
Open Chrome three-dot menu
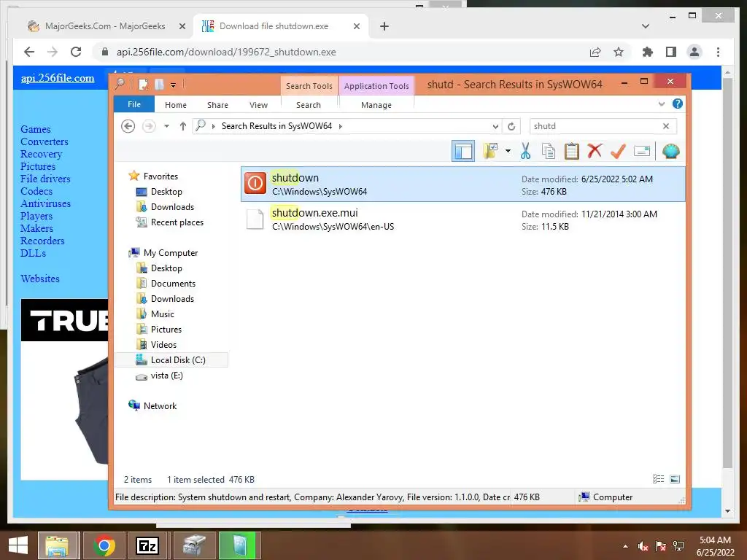point(718,52)
